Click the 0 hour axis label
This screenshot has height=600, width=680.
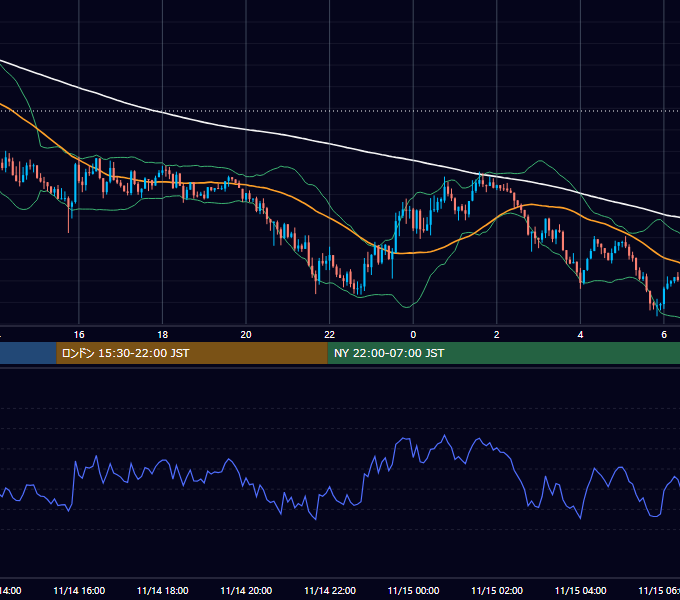click(413, 335)
